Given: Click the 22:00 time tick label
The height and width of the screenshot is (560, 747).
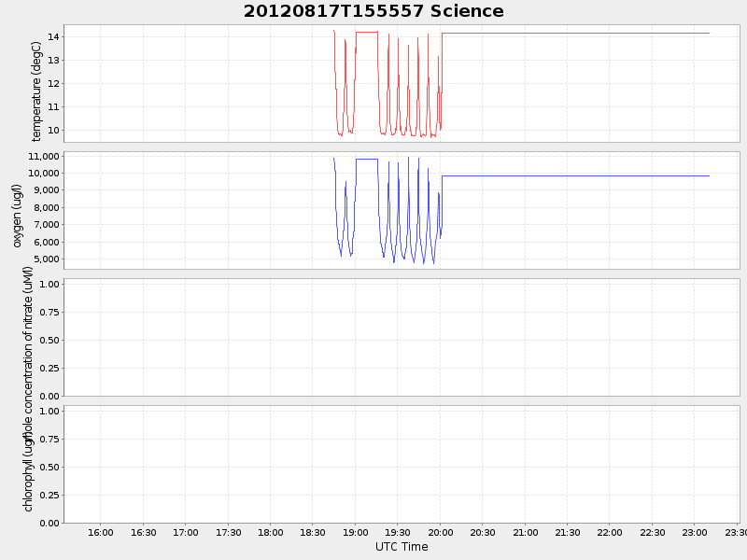Looking at the screenshot, I should [x=610, y=532].
